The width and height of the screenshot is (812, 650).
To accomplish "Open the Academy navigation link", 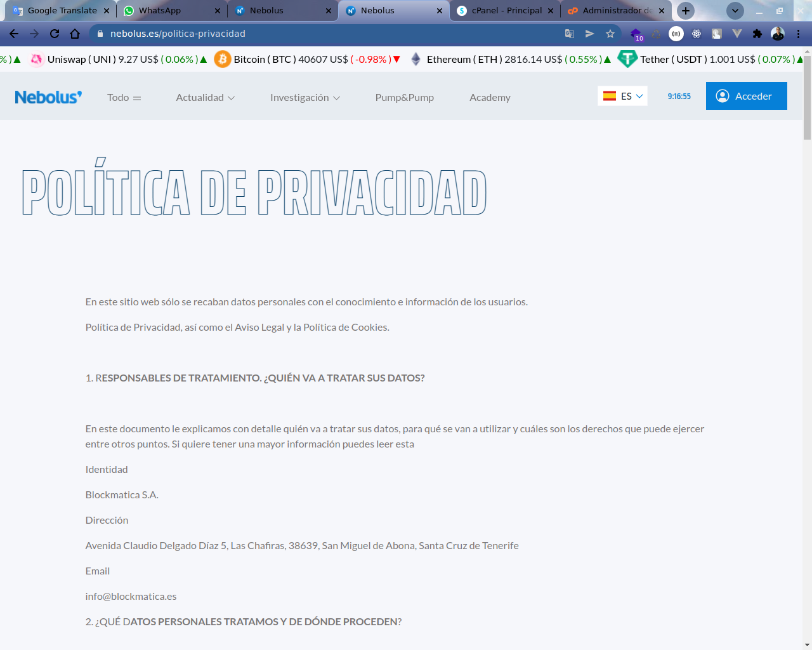I will click(x=490, y=98).
